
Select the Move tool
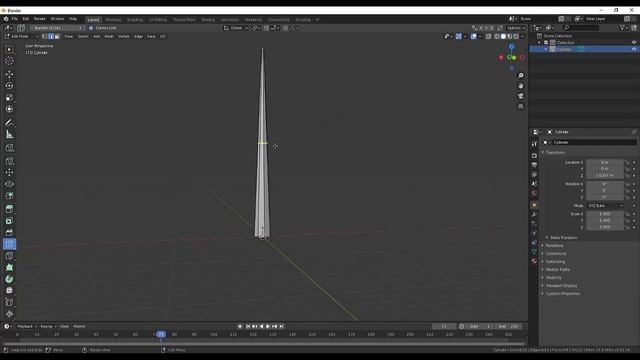[x=9, y=74]
